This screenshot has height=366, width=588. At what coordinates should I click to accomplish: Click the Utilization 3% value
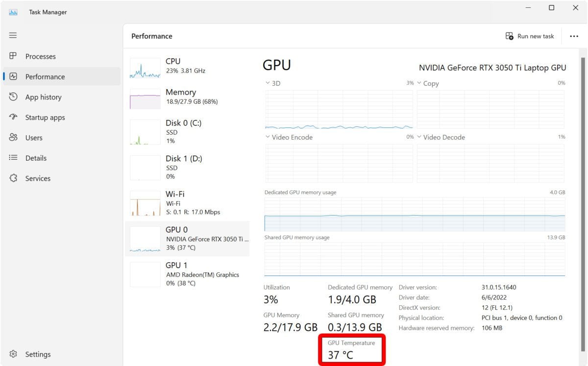(271, 299)
